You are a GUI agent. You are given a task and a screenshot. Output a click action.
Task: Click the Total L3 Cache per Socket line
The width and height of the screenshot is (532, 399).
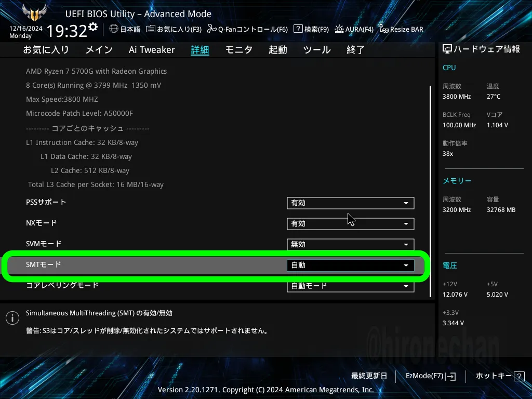(x=96, y=184)
